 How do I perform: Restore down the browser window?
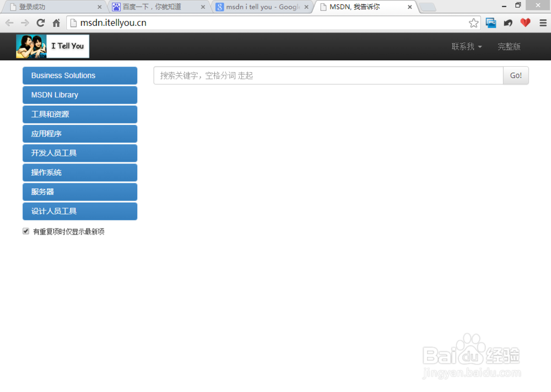point(518,6)
